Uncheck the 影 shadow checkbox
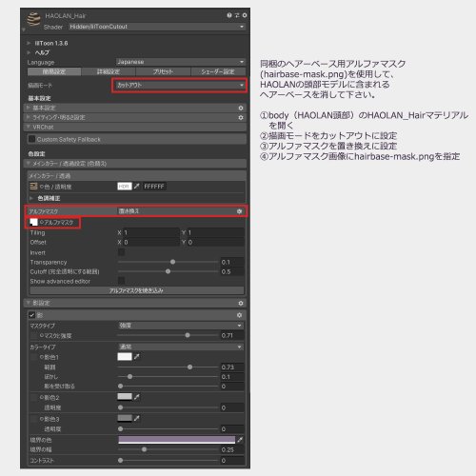This screenshot has width=476, height=476. click(x=31, y=315)
